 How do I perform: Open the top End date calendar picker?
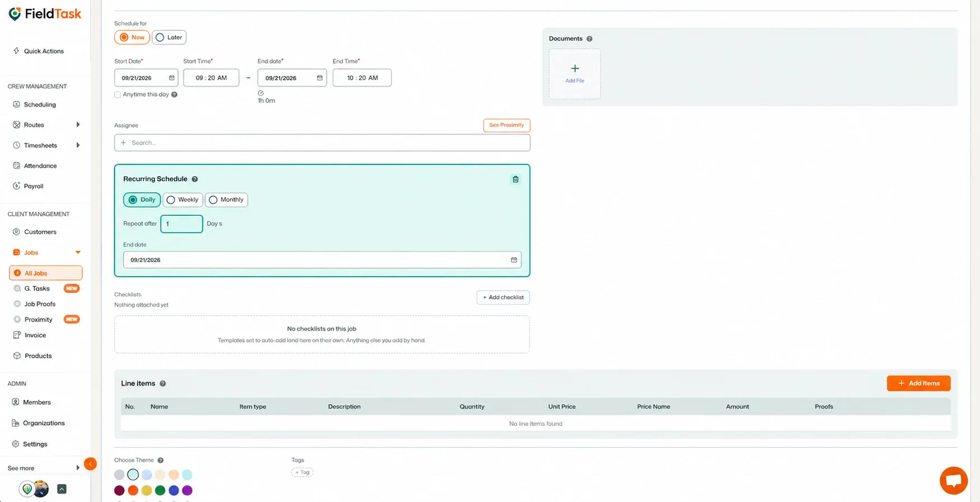[320, 78]
